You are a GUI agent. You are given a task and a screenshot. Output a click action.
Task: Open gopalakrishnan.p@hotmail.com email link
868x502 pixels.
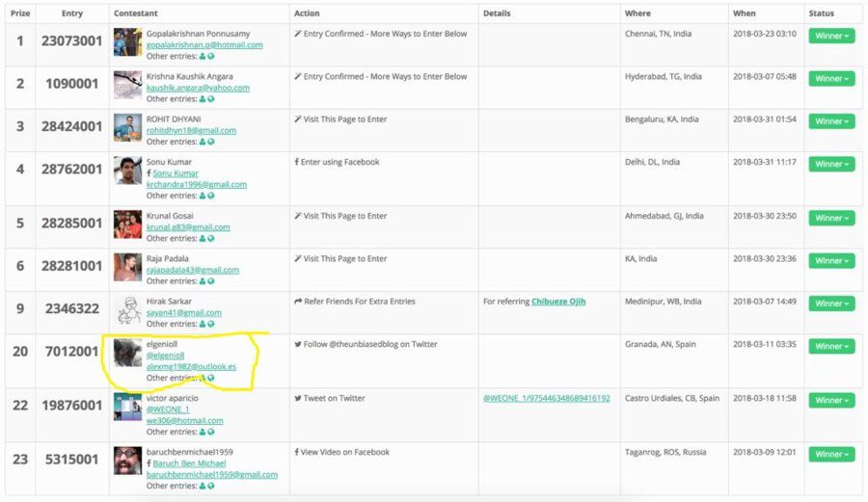pyautogui.click(x=204, y=44)
